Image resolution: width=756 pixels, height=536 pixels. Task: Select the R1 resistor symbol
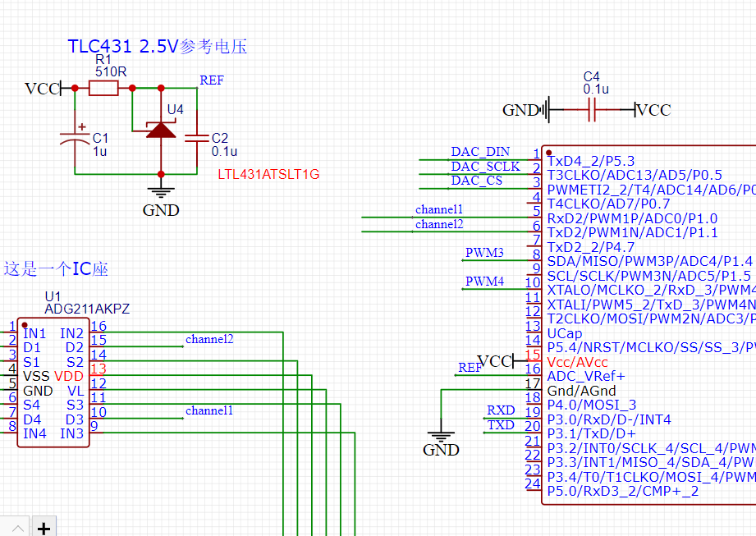103,88
